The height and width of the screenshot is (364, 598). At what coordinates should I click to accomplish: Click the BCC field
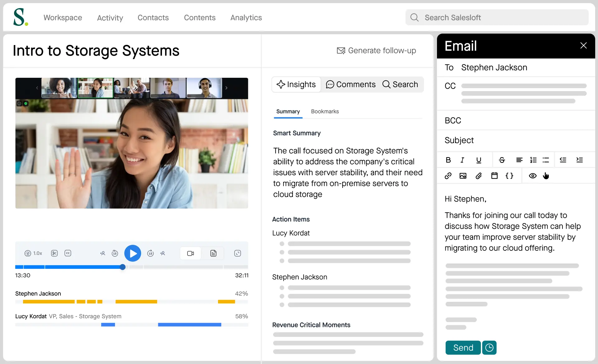coord(516,120)
